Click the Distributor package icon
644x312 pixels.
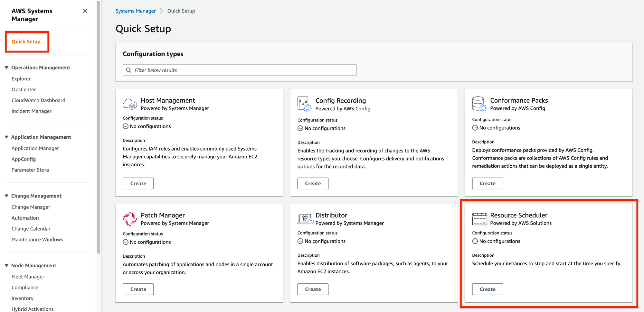point(306,219)
